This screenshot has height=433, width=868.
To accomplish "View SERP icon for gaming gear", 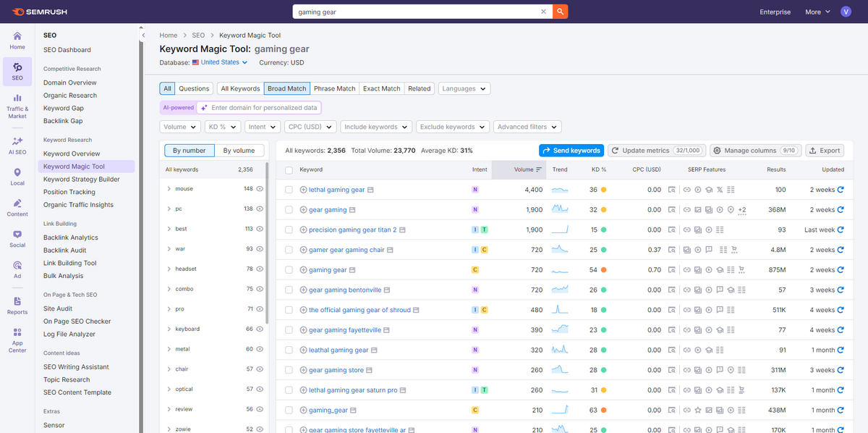I will tap(352, 270).
